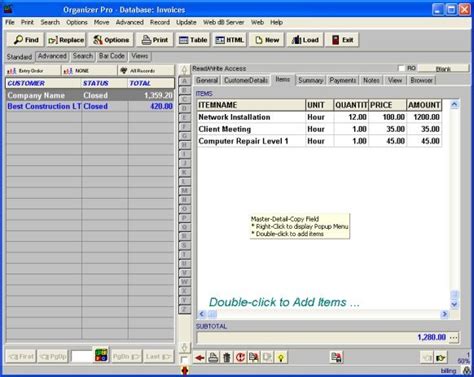
Task: Go to Last record button
Action: click(158, 357)
